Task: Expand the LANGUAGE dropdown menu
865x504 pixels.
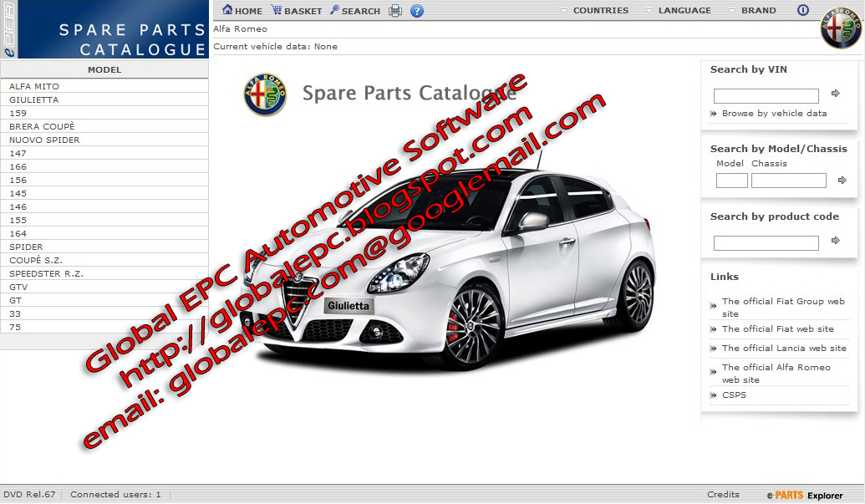Action: tap(679, 11)
